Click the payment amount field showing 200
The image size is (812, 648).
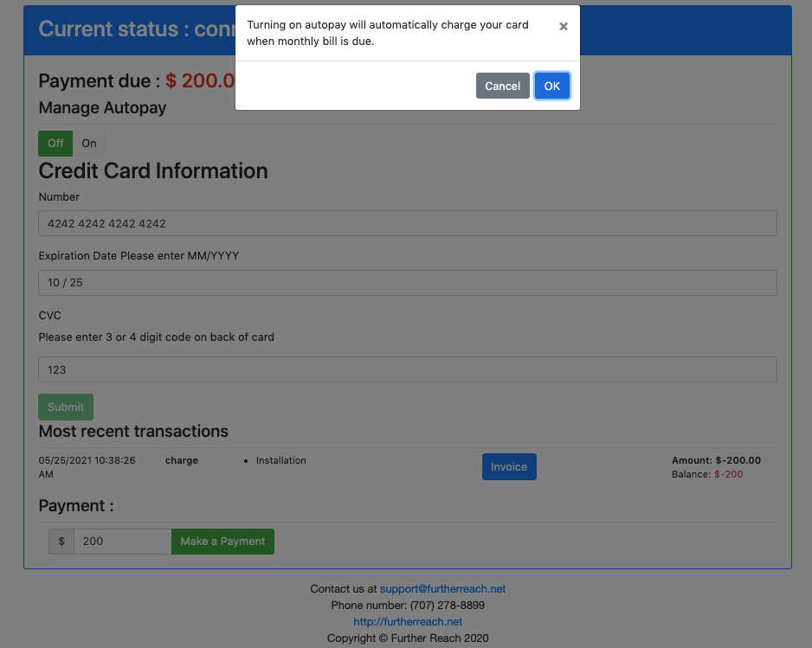pos(122,542)
